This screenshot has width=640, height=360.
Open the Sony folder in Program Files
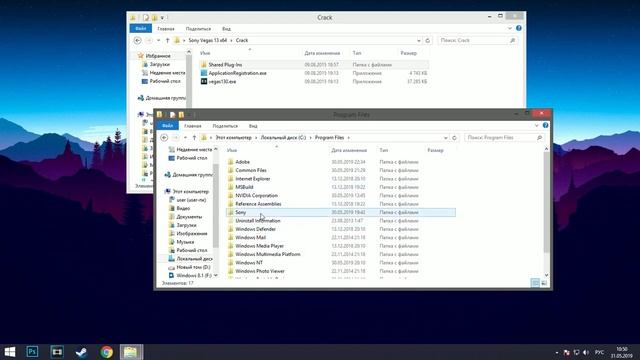point(340,212)
